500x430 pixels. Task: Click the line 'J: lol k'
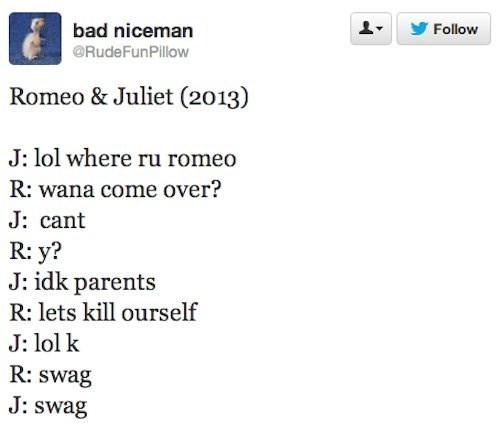tap(44, 343)
